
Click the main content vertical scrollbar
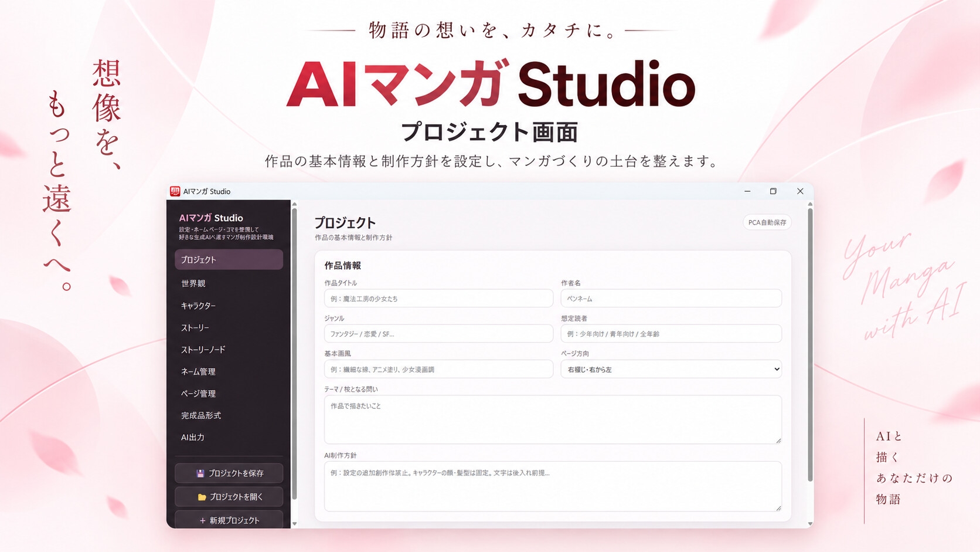[x=810, y=345]
